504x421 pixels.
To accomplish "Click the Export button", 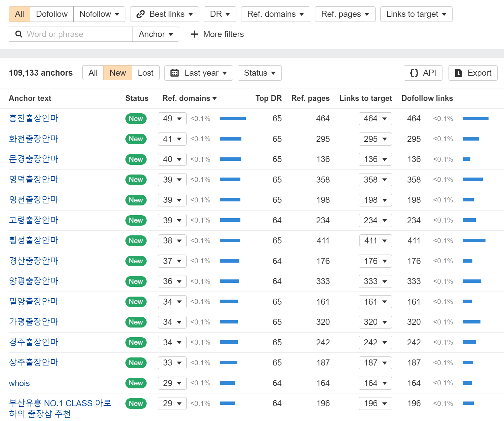I will point(473,73).
